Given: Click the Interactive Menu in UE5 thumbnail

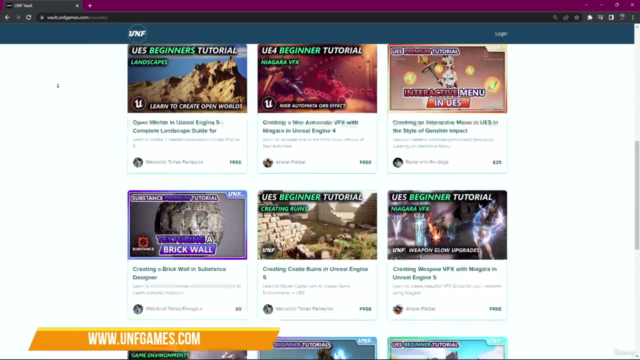Looking at the screenshot, I should [x=447, y=78].
